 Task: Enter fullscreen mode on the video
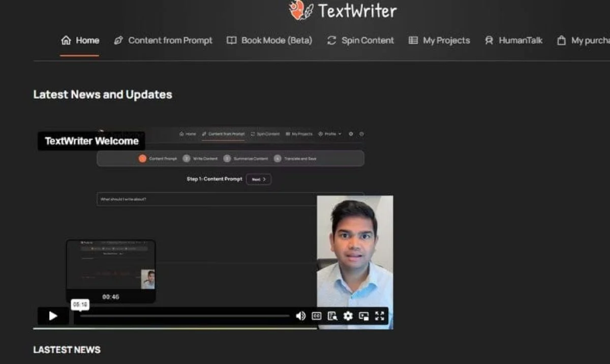tap(379, 316)
